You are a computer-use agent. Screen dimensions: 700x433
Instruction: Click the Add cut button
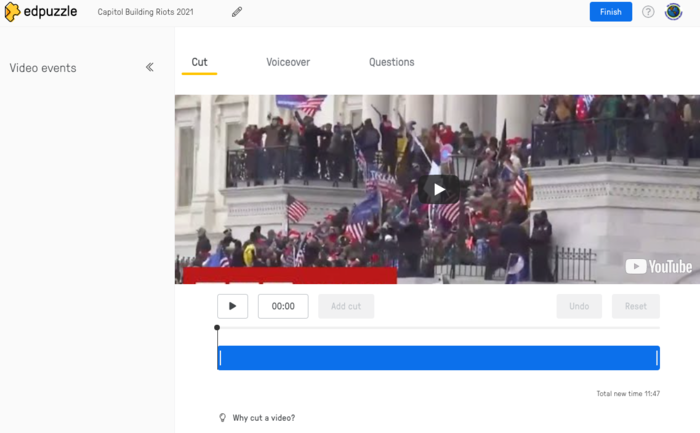(x=346, y=306)
